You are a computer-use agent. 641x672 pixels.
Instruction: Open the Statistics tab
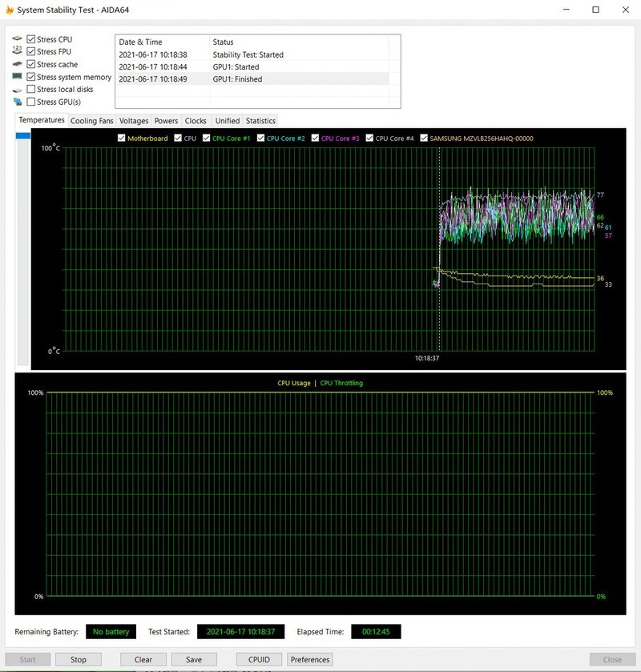click(260, 121)
